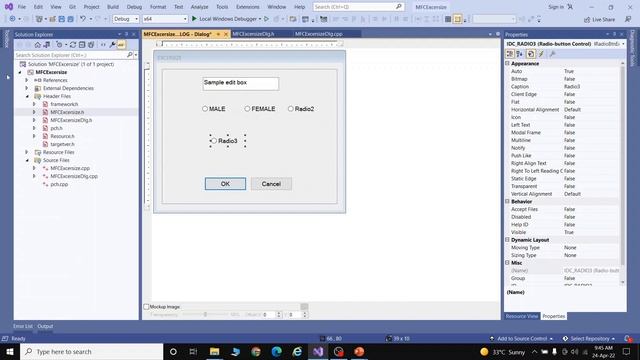Click the Visual Studio taskbar icon
Image resolution: width=640 pixels, height=360 pixels.
click(318, 351)
